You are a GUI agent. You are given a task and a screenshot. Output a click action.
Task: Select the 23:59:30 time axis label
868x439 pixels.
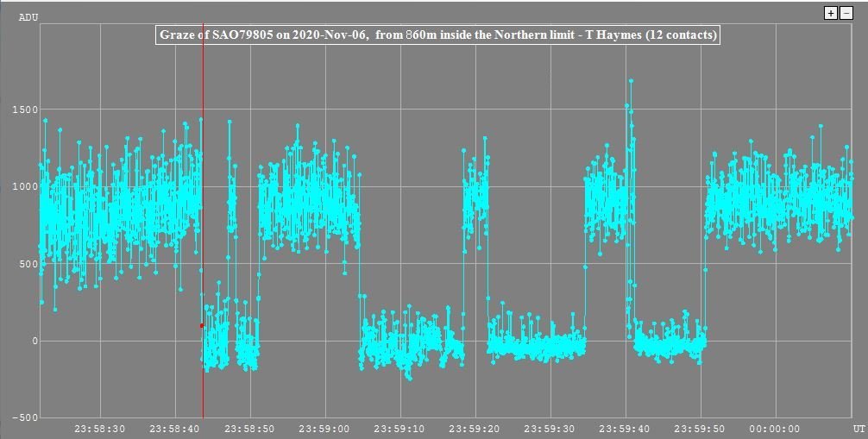(551, 429)
